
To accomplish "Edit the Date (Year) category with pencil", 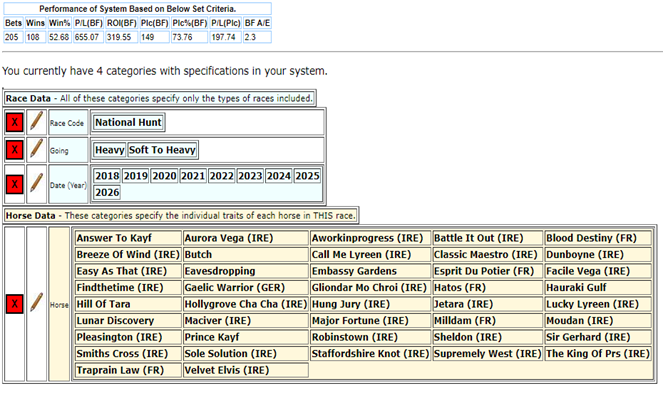I will coord(36,184).
